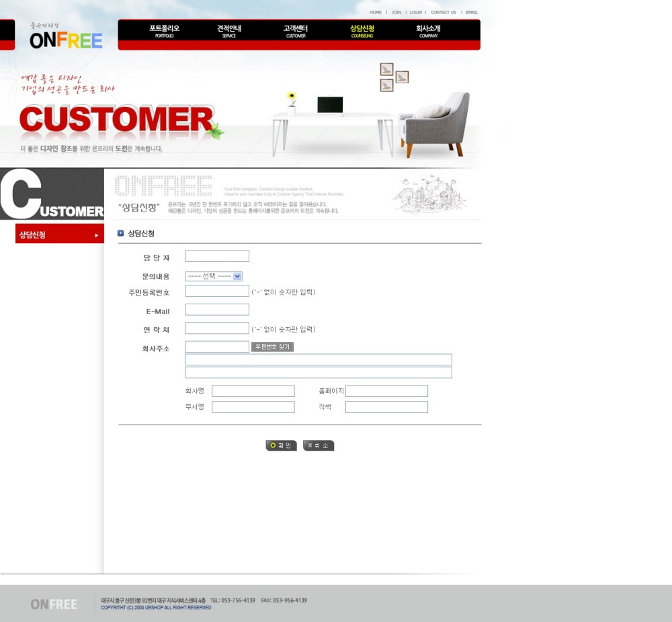The image size is (672, 622).
Task: Go to the 고객센터 Customer menu
Action: (x=295, y=31)
